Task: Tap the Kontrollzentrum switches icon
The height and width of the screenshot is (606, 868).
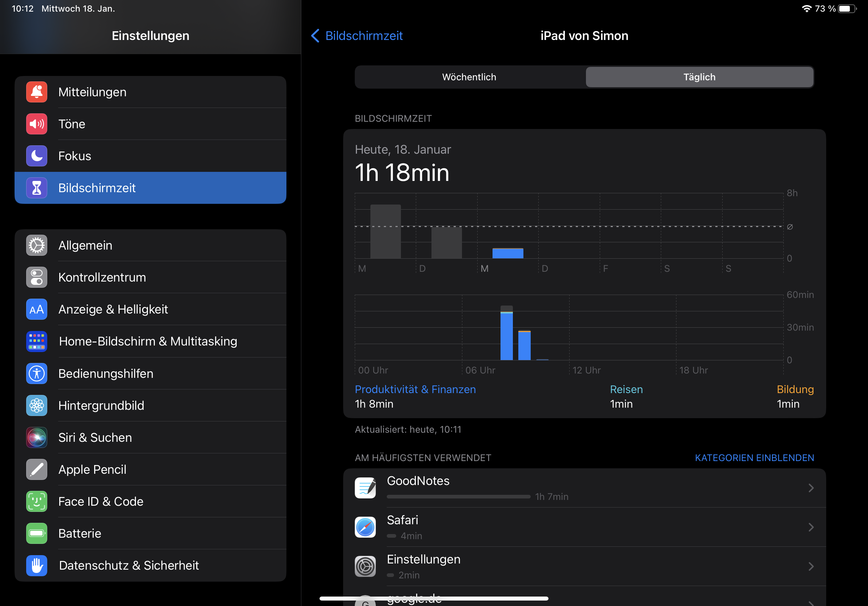Action: [x=37, y=277]
